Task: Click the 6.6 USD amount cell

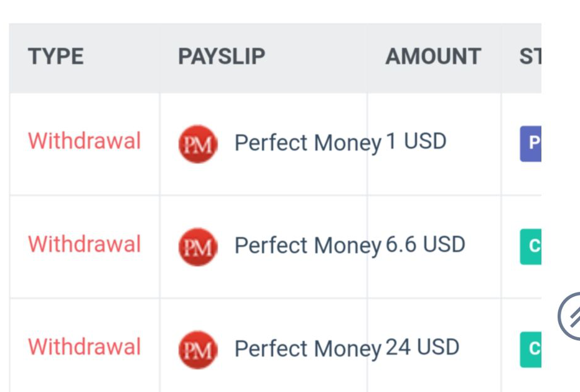Action: pyautogui.click(x=426, y=245)
